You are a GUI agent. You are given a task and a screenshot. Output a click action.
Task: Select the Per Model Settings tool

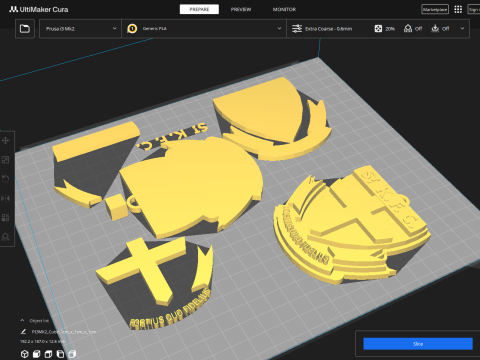click(x=6, y=218)
